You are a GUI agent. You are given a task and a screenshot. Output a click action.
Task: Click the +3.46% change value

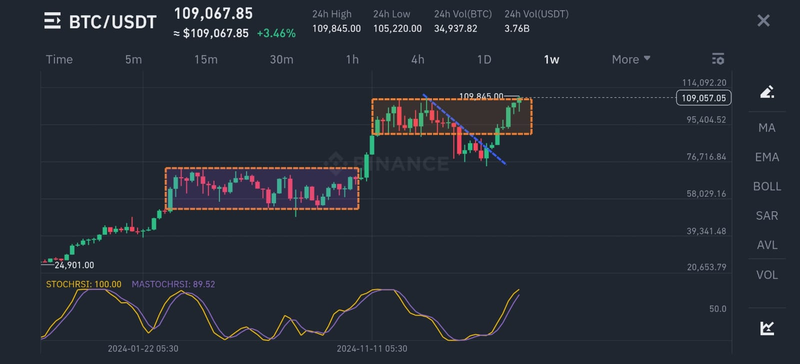pyautogui.click(x=276, y=34)
